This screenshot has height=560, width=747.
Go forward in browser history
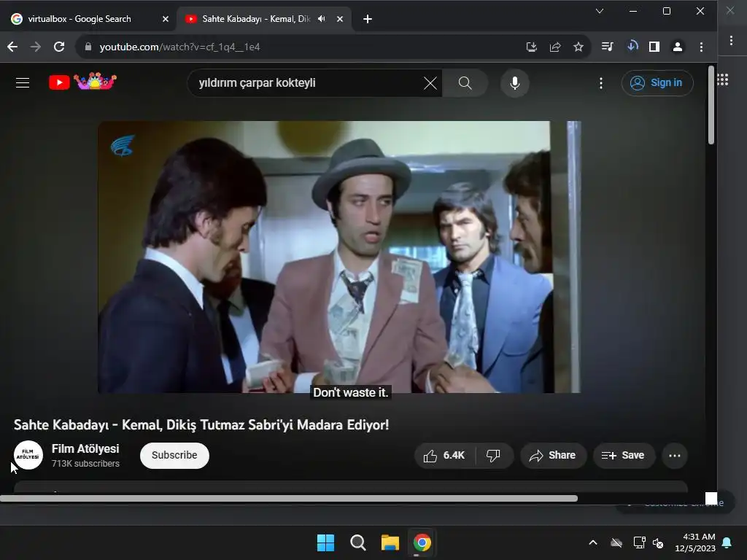(35, 47)
